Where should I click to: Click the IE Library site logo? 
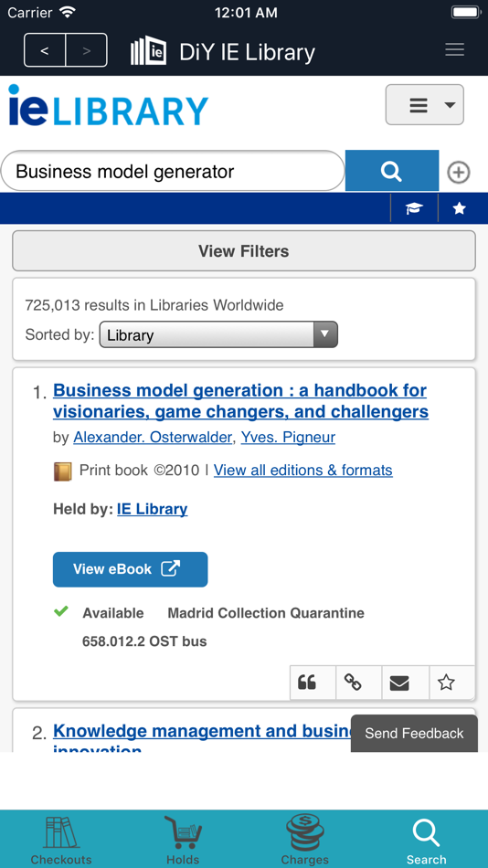(108, 106)
